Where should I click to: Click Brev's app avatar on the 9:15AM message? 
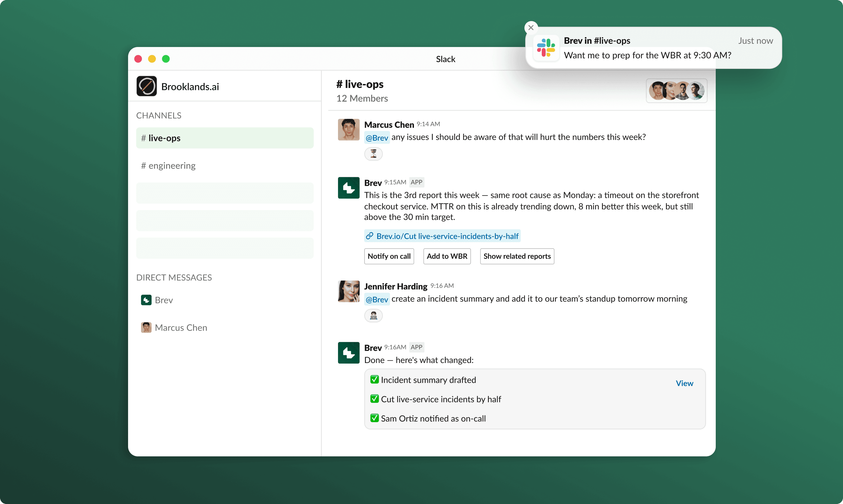pyautogui.click(x=349, y=188)
